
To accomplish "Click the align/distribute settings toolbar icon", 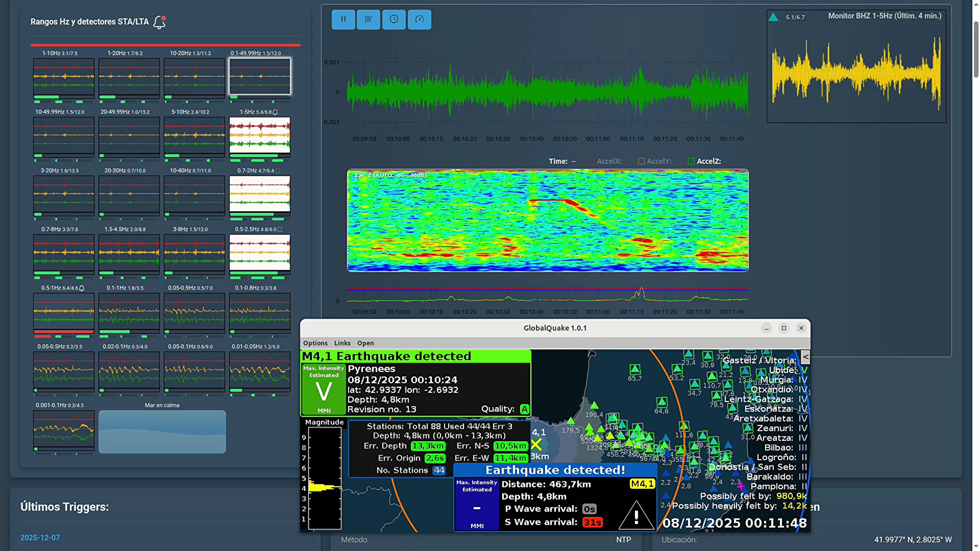I will (x=368, y=19).
